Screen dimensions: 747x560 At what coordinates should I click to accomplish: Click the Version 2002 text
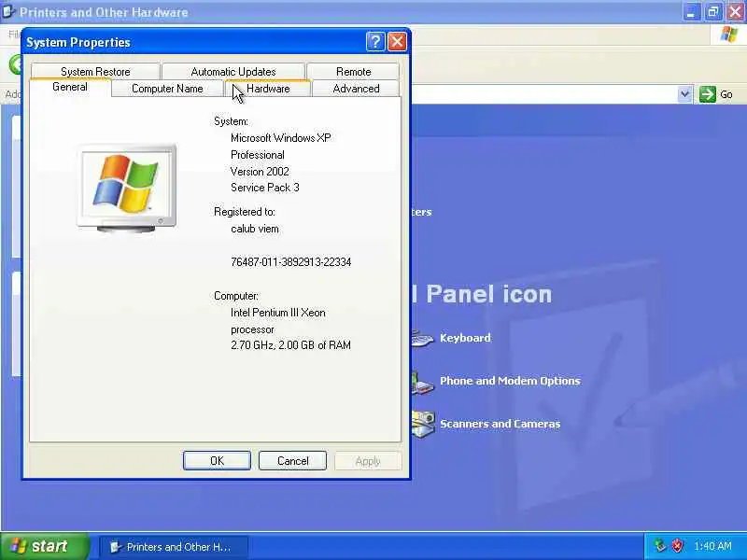(260, 172)
